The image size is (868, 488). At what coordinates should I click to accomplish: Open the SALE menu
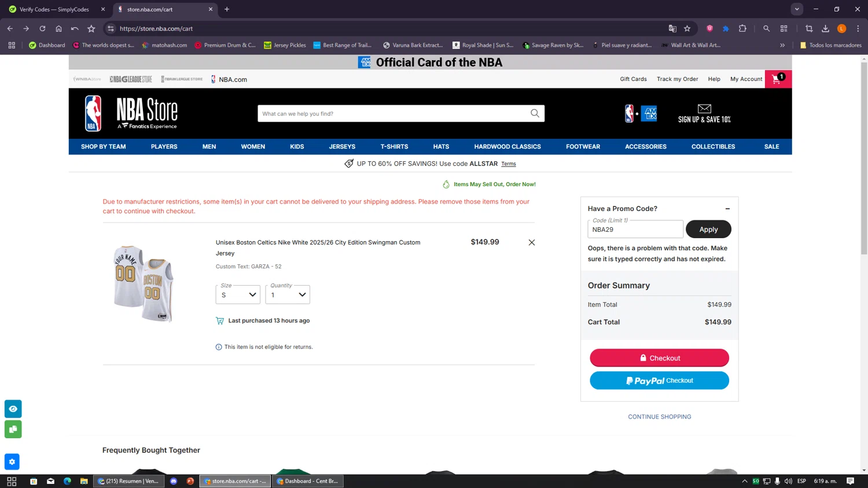click(771, 147)
